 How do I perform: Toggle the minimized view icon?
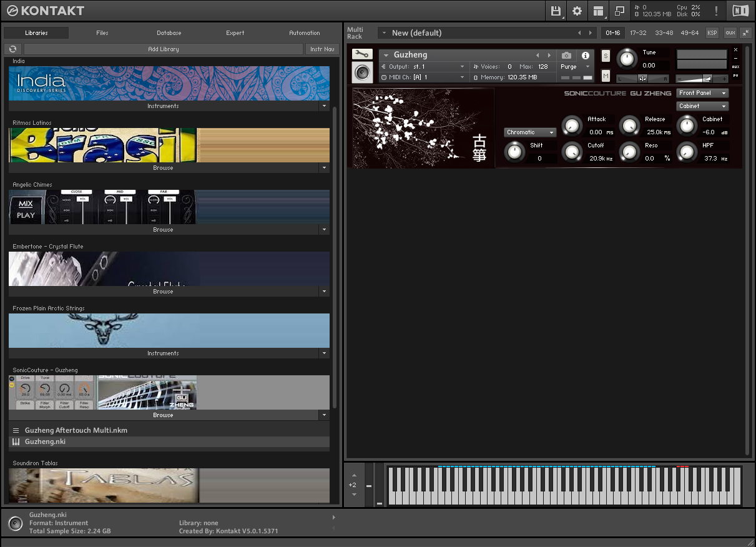pyautogui.click(x=619, y=11)
